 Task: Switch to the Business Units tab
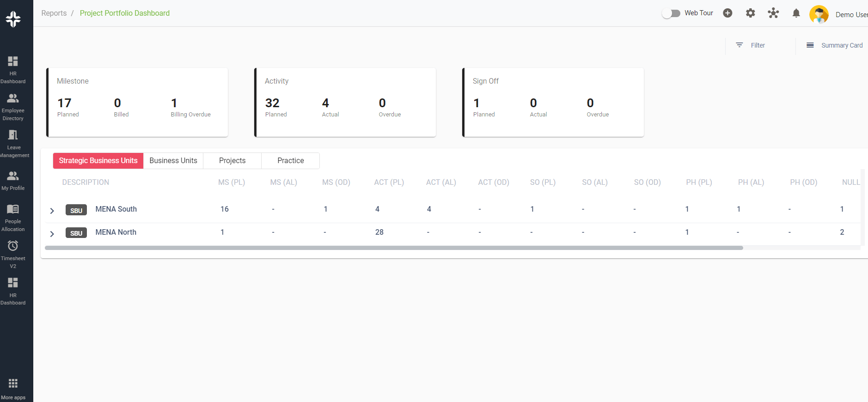click(x=173, y=161)
